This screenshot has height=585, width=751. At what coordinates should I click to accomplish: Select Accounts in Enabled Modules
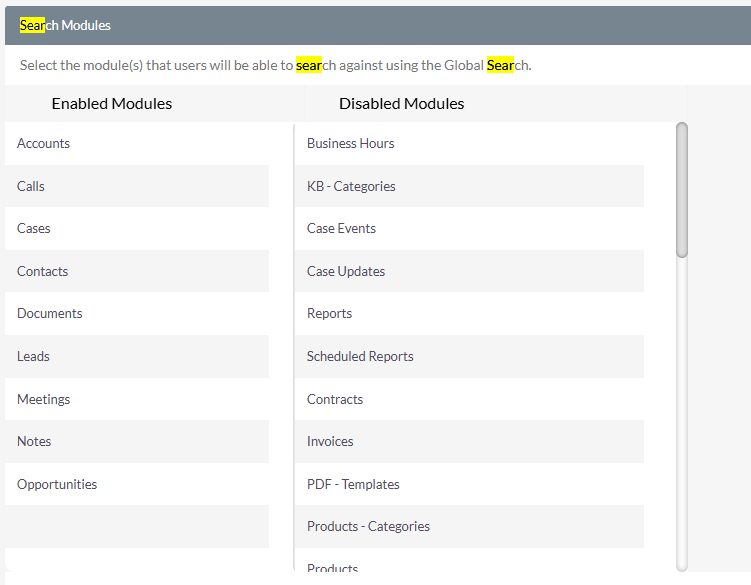coord(137,143)
